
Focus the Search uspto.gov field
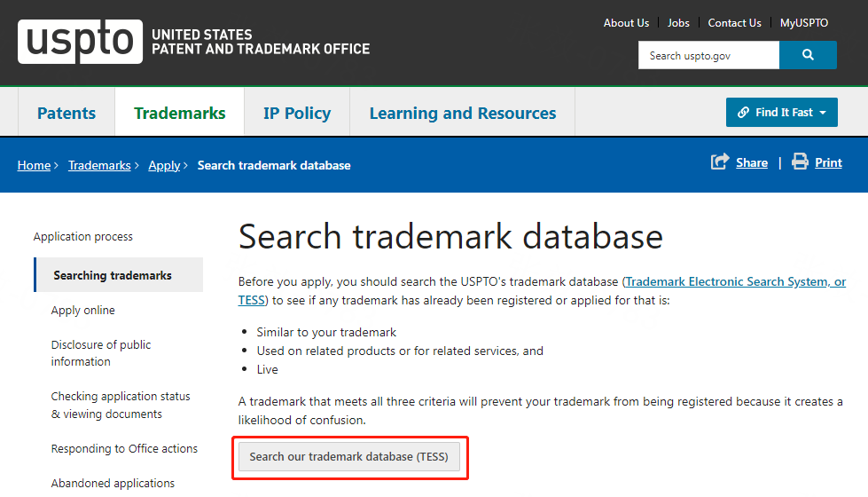coord(708,55)
